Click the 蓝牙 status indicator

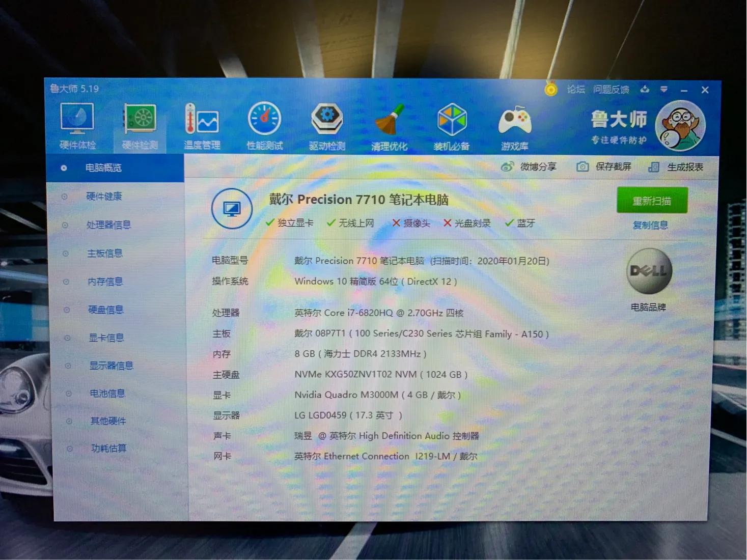pyautogui.click(x=520, y=223)
